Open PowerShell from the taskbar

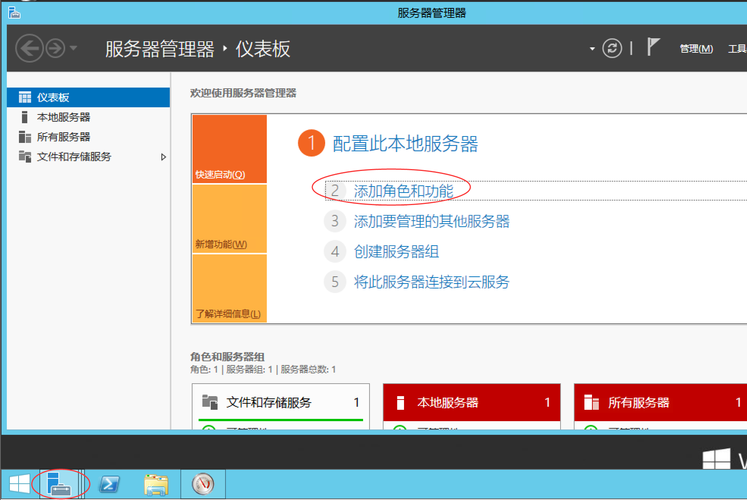click(x=109, y=484)
